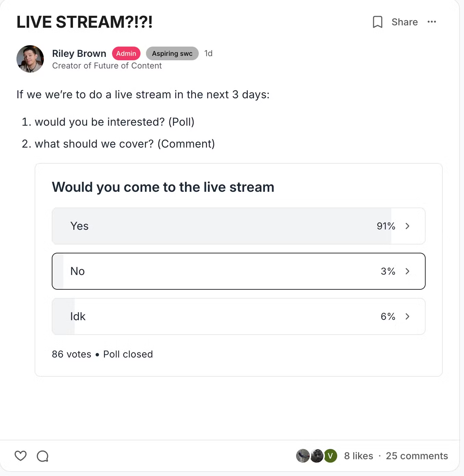Like the post with the heart icon
Image resolution: width=464 pixels, height=476 pixels.
coord(21,456)
